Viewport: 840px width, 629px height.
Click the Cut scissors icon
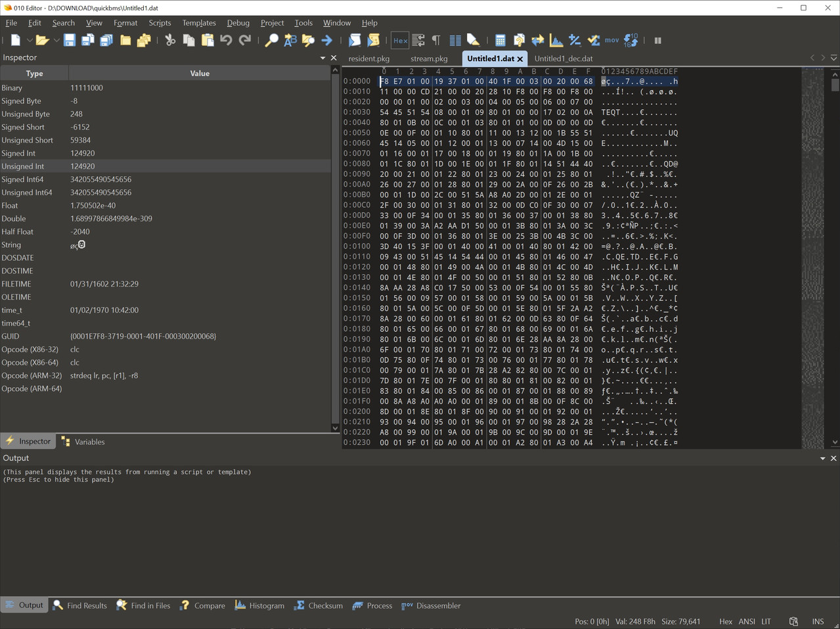170,41
